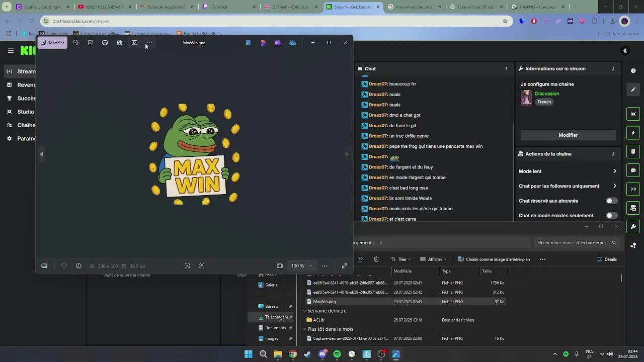Image resolution: width=644 pixels, height=362 pixels.
Task: Click the fit-to-window icon in Photos
Action: point(280,266)
